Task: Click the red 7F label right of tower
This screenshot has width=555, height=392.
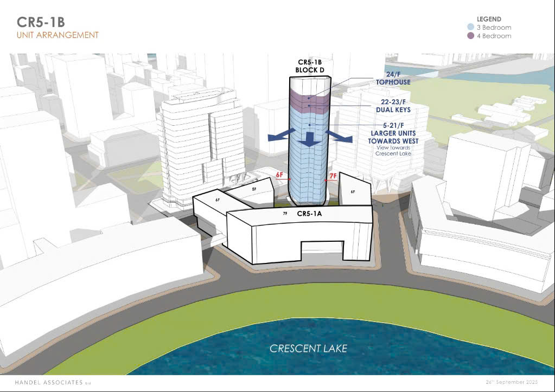Action: click(333, 176)
